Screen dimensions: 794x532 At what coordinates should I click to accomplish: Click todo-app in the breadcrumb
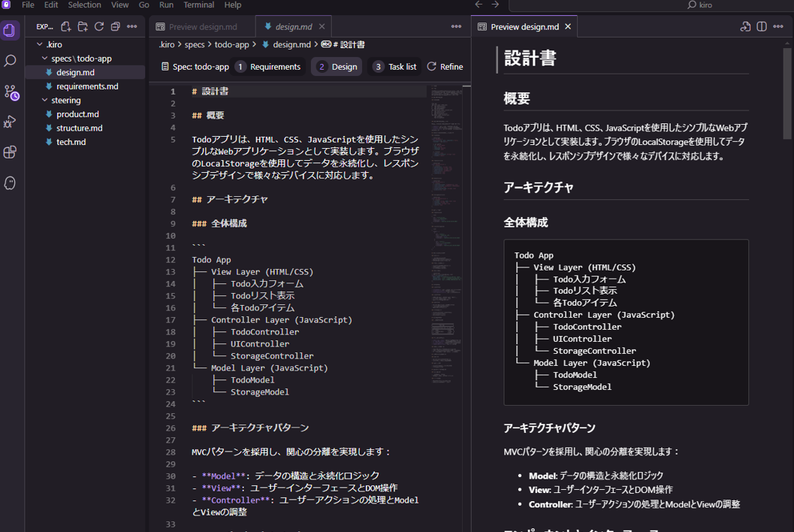point(231,44)
